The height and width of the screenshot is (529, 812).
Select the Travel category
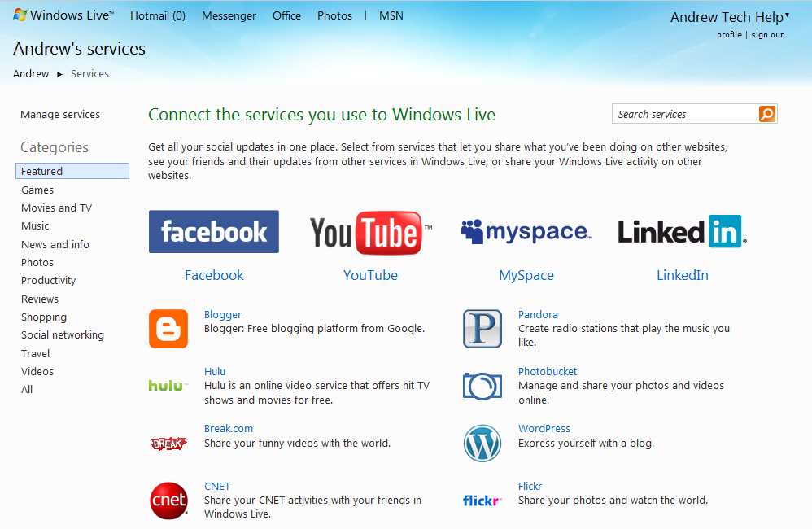[x=35, y=353]
